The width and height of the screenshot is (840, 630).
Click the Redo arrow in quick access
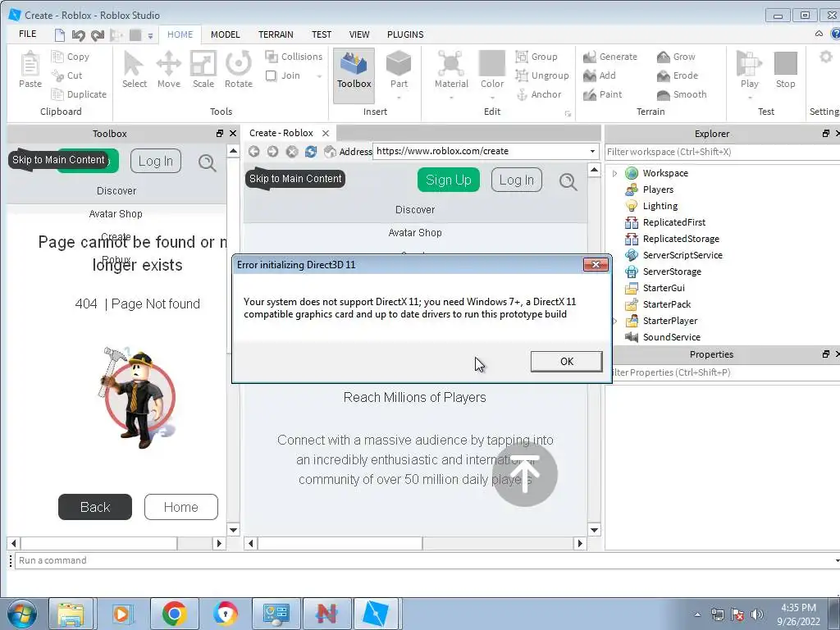pyautogui.click(x=98, y=35)
